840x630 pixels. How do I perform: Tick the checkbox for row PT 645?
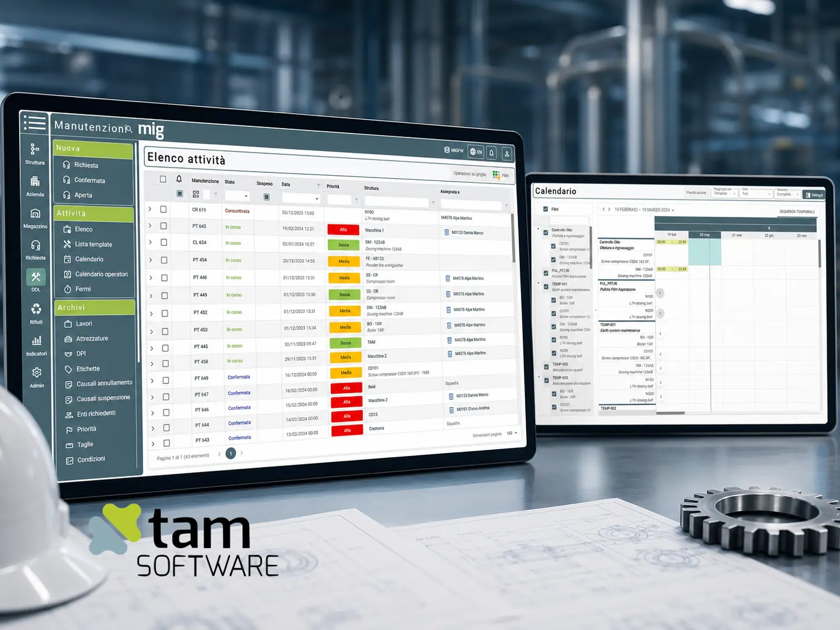coord(164,226)
